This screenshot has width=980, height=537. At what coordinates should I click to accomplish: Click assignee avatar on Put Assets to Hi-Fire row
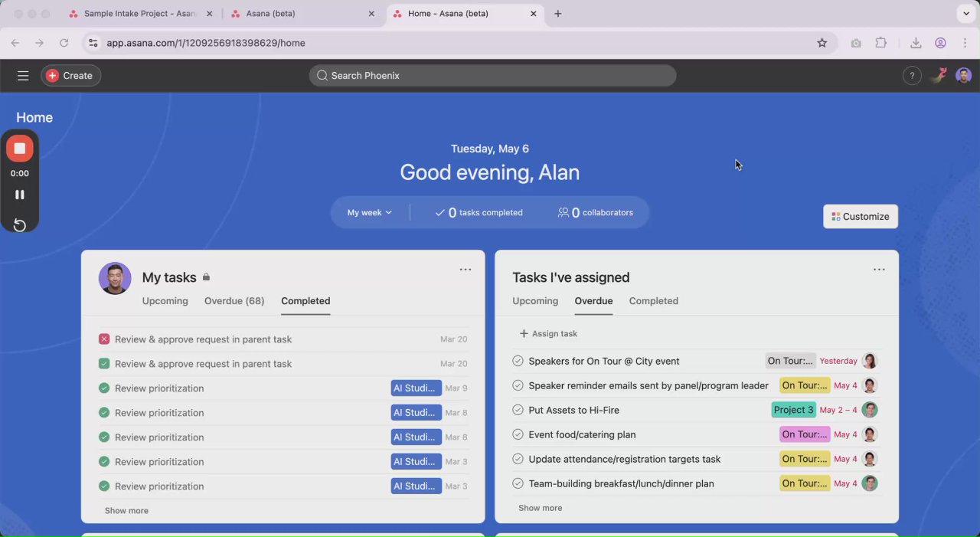click(870, 410)
